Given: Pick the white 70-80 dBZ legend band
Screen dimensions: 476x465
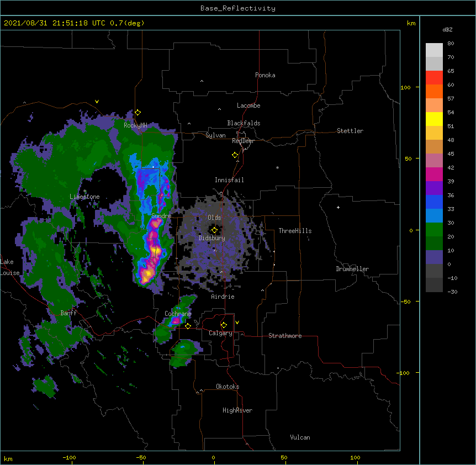Looking at the screenshot, I should (x=434, y=50).
